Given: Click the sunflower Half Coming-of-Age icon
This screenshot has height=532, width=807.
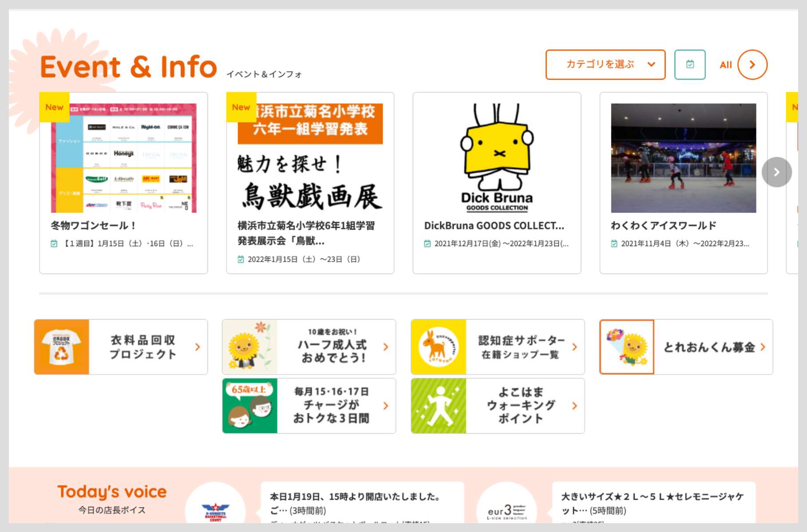Looking at the screenshot, I should coord(250,347).
